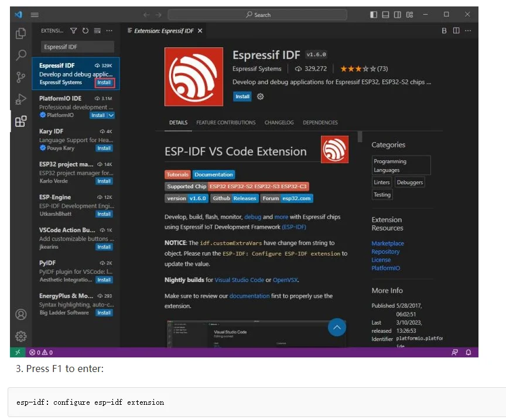
Task: Switch to the Dependencies tab
Action: (320, 122)
